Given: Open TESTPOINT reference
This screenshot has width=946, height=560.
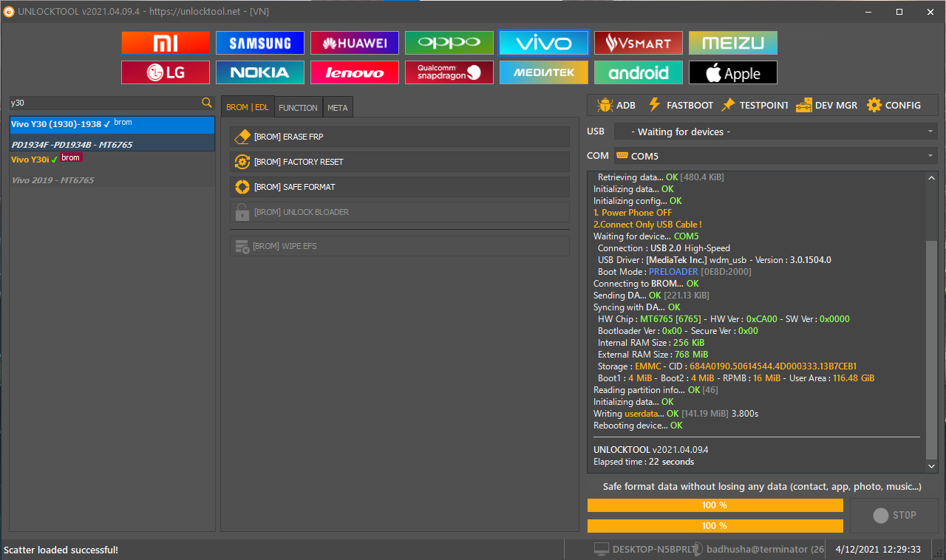Looking at the screenshot, I should click(x=755, y=105).
